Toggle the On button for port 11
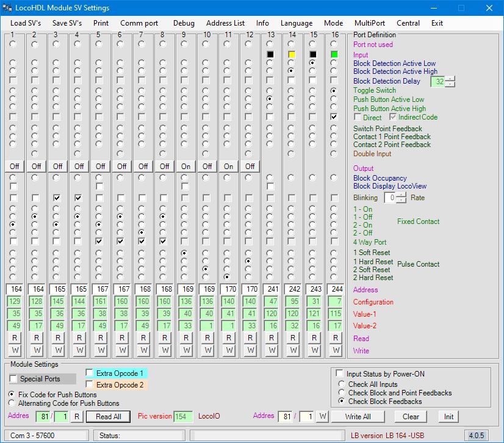504x443 pixels. pos(229,166)
